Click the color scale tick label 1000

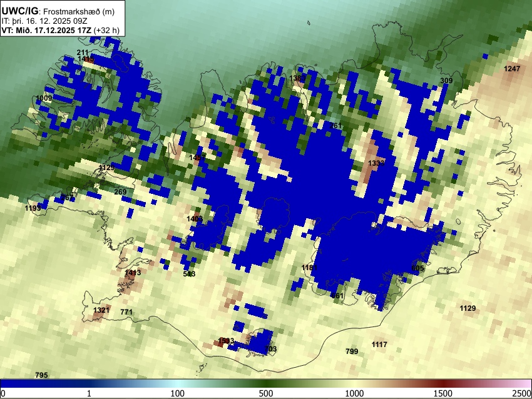coord(354,393)
